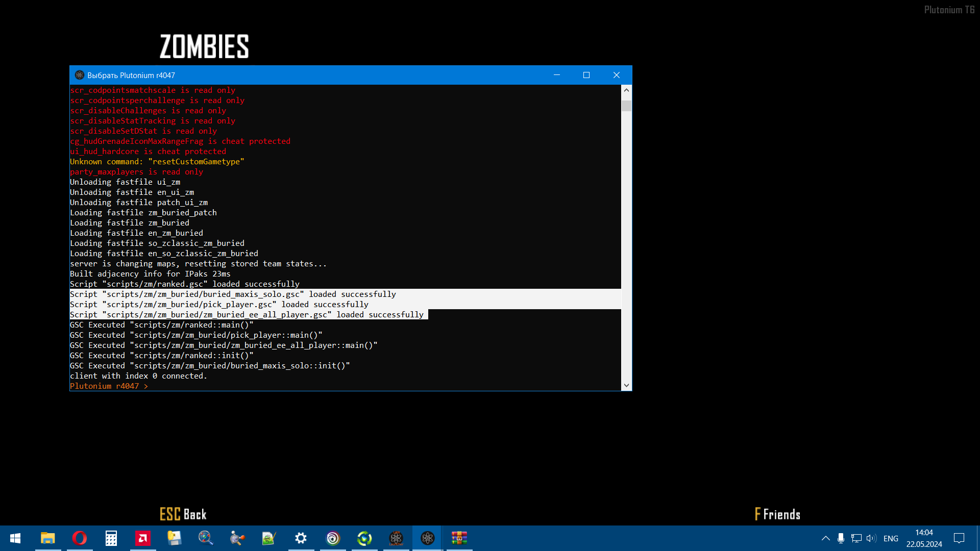Screen dimensions: 980x551
Task: Open WinRAR from the taskbar
Action: (459, 538)
